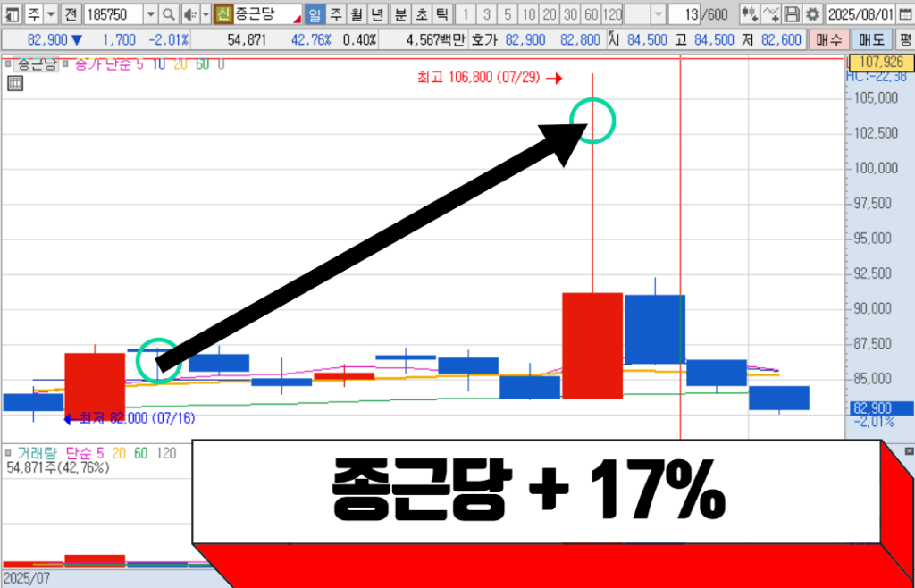This screenshot has height=588, width=915.
Task: Toggle the moving average legend marker
Action: point(66,63)
